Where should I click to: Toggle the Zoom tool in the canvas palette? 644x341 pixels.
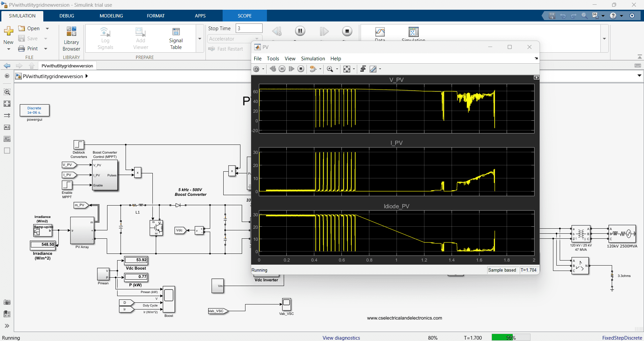coord(7,92)
